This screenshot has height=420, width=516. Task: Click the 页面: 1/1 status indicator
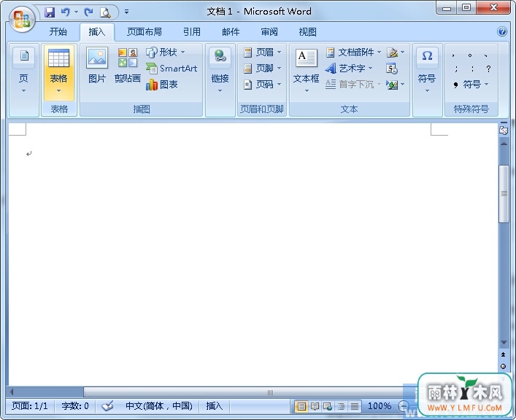(x=30, y=406)
